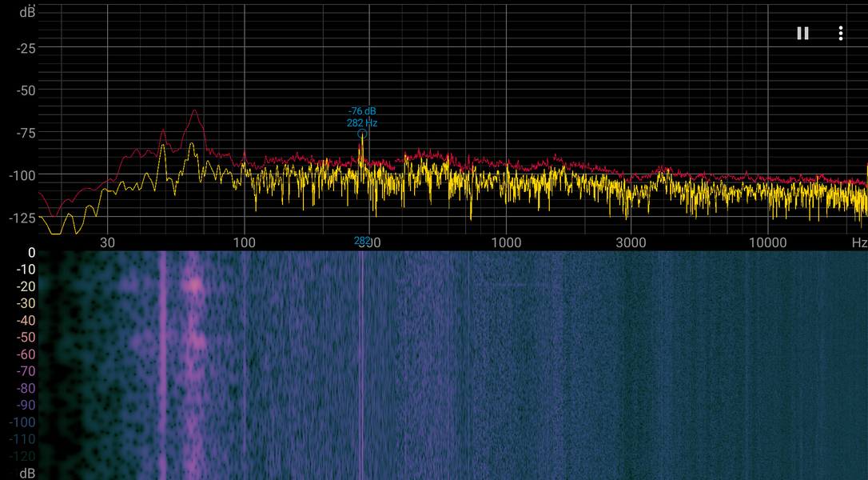
Task: Click the '-50' spectrogram color scale label
Action: (x=26, y=338)
